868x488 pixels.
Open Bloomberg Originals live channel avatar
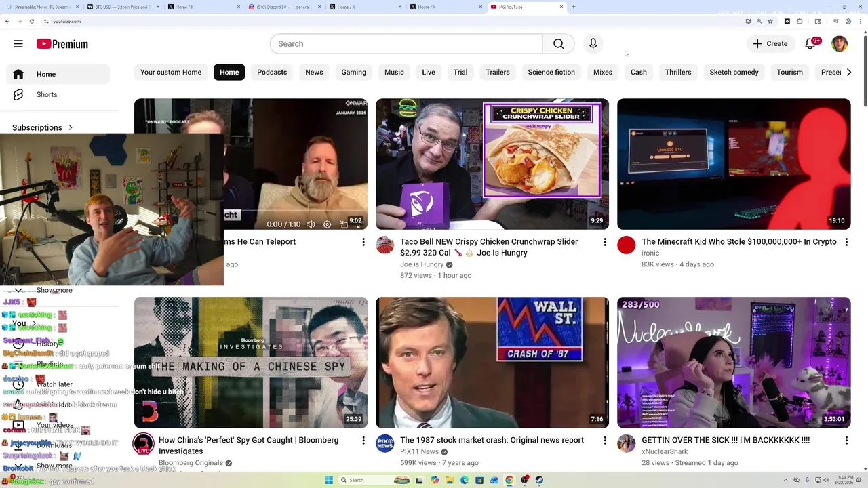(x=143, y=444)
